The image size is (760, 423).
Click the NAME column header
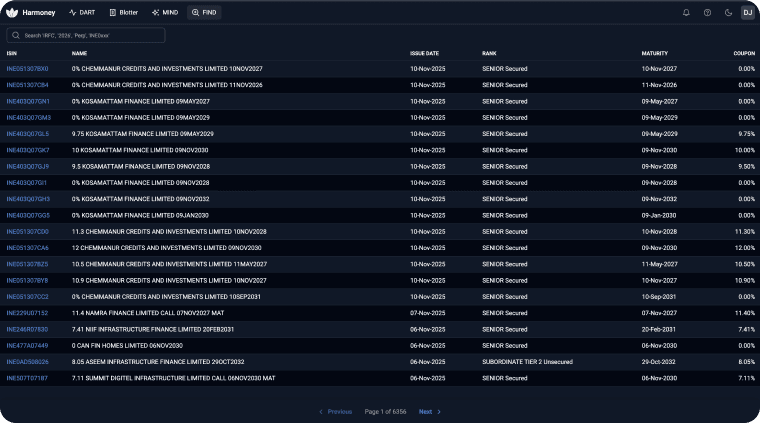pyautogui.click(x=79, y=53)
